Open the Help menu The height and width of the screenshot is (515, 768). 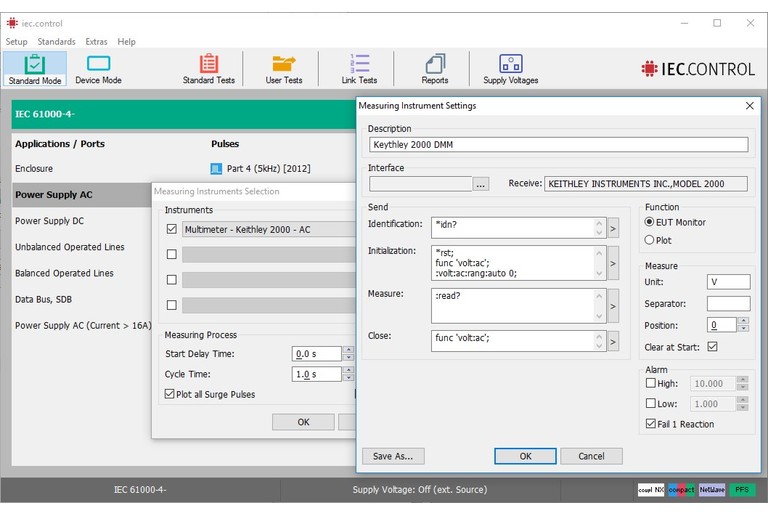coord(126,42)
